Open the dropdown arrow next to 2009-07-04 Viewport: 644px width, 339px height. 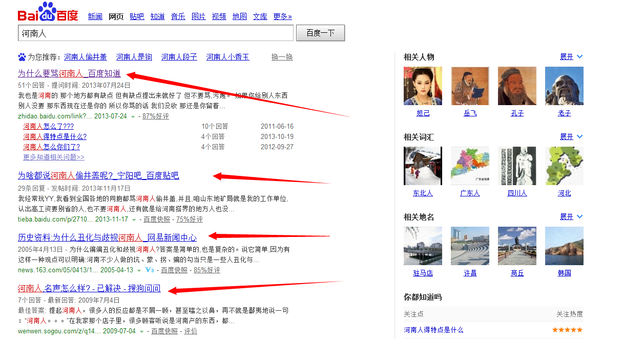[141, 331]
